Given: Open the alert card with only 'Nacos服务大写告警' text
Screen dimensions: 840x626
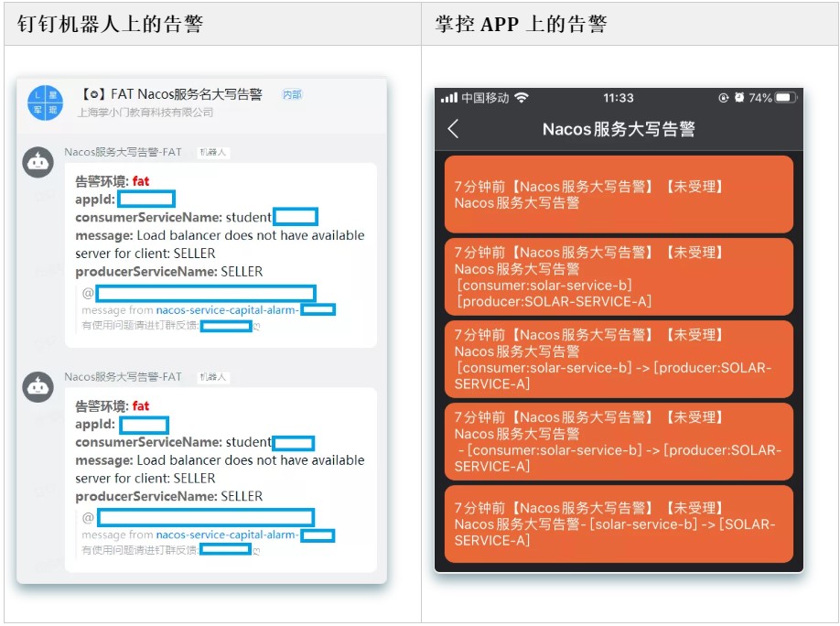Looking at the screenshot, I should point(619,195).
